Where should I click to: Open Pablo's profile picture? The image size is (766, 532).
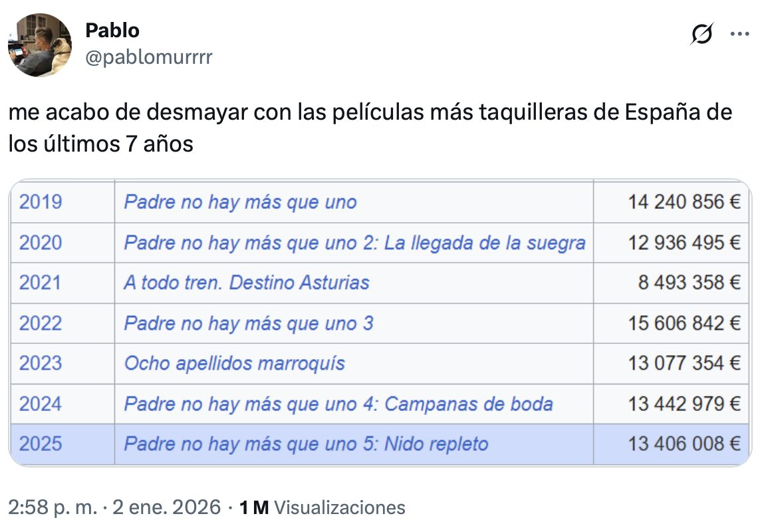tap(40, 46)
